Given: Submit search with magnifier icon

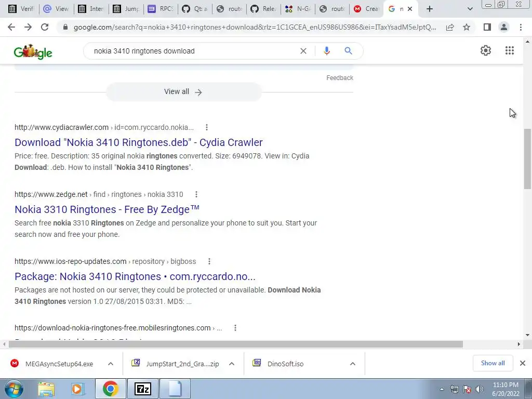Looking at the screenshot, I should tap(348, 51).
